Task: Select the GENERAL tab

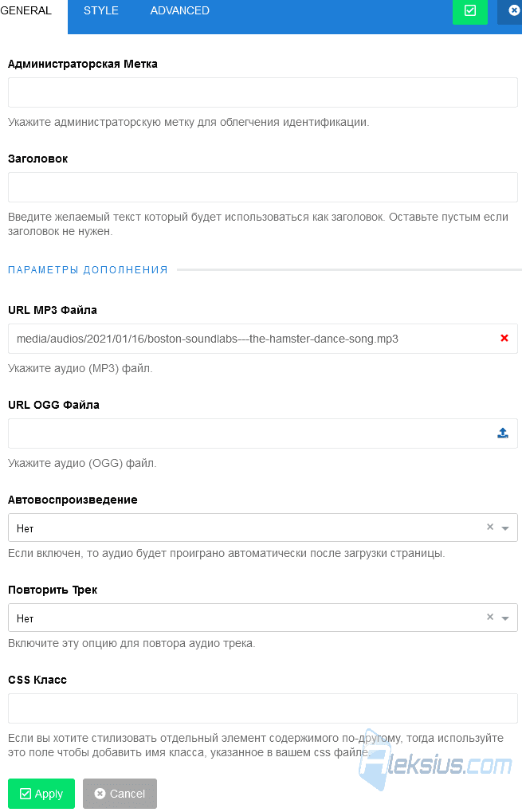Action: (27, 11)
